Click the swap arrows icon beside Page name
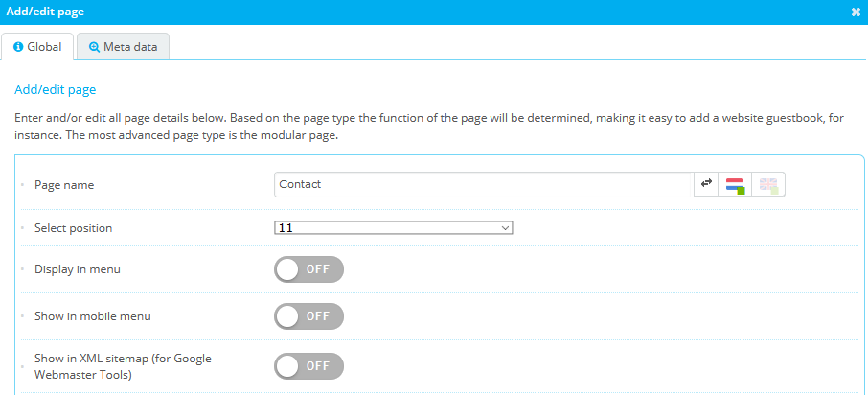The height and width of the screenshot is (395, 868). pos(707,184)
